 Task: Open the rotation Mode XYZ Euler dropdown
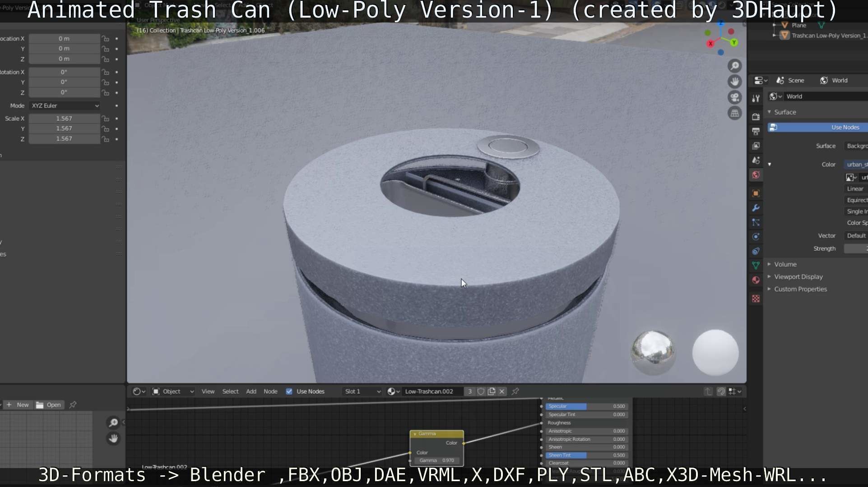click(65, 106)
